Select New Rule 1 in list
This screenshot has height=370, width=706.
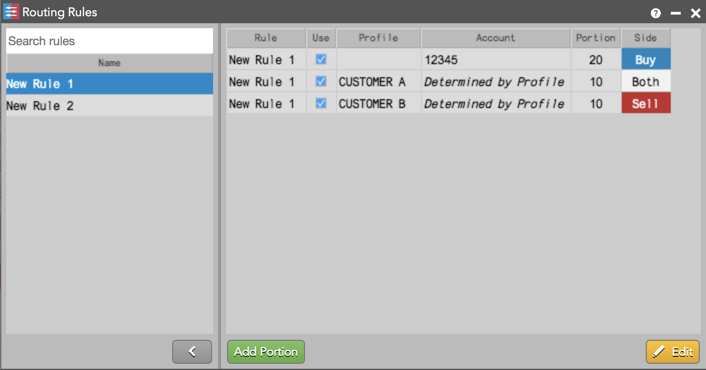click(x=109, y=84)
